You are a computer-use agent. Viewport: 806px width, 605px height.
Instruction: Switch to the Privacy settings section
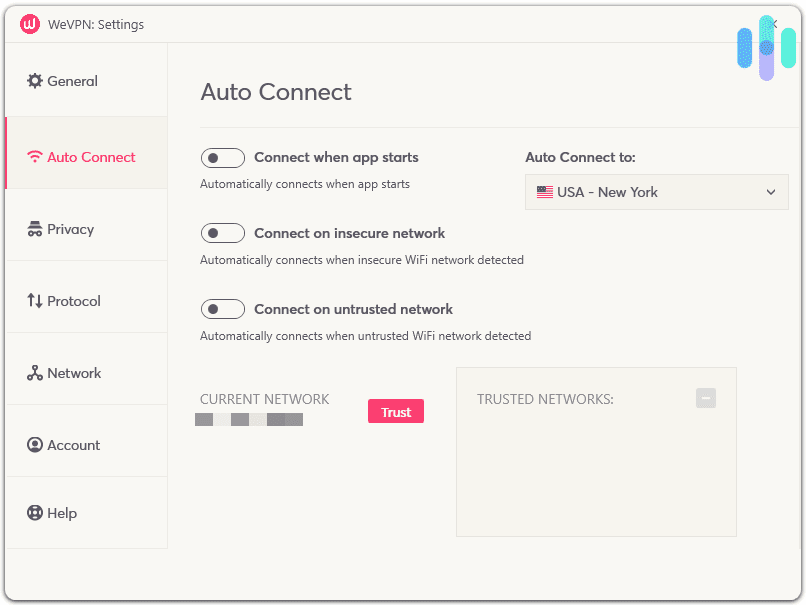pos(70,229)
